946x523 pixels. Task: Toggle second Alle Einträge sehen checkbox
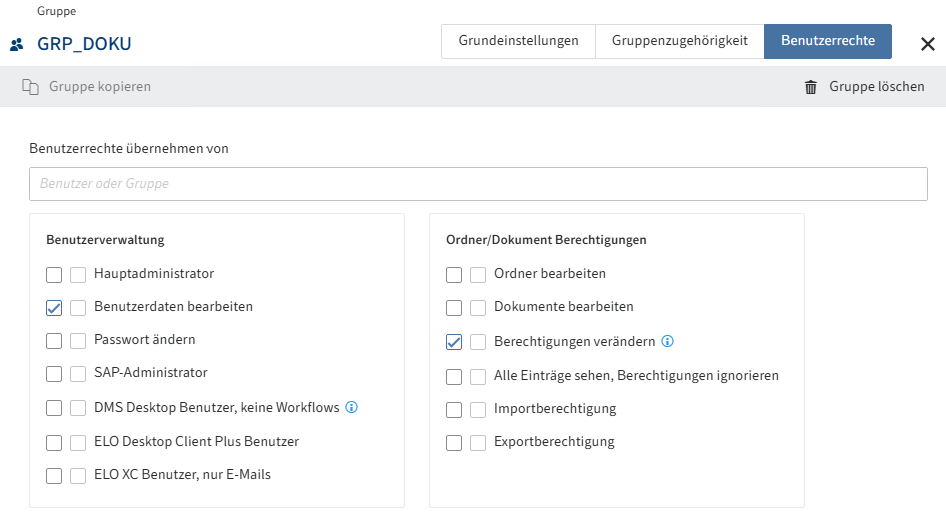coord(478,377)
